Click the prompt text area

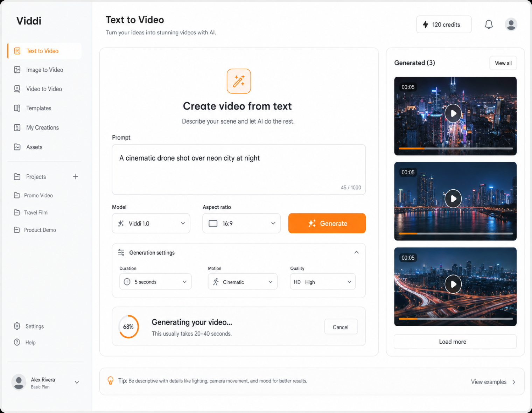(239, 169)
